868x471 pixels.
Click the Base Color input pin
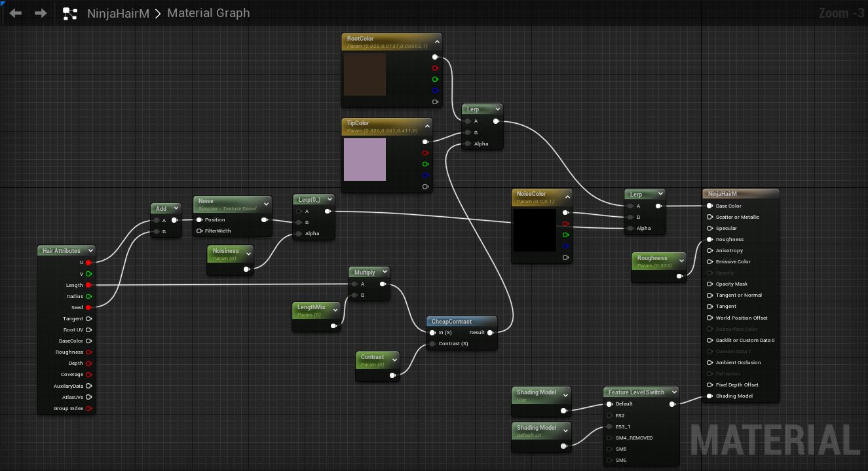(x=709, y=206)
